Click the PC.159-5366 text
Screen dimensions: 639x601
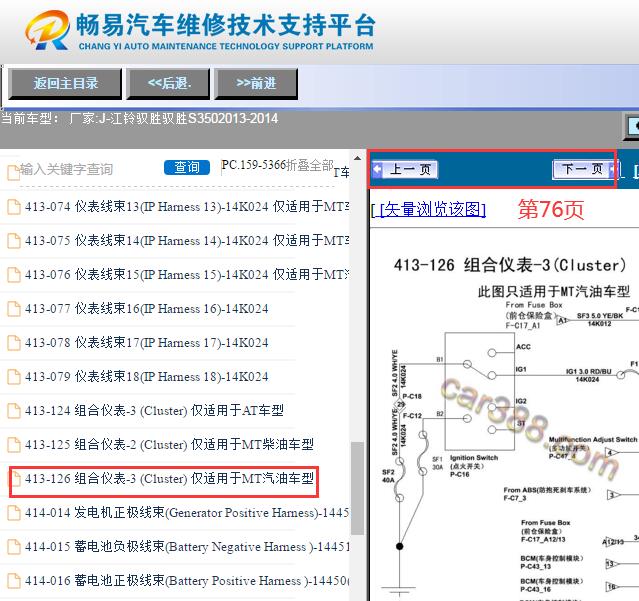(x=253, y=165)
